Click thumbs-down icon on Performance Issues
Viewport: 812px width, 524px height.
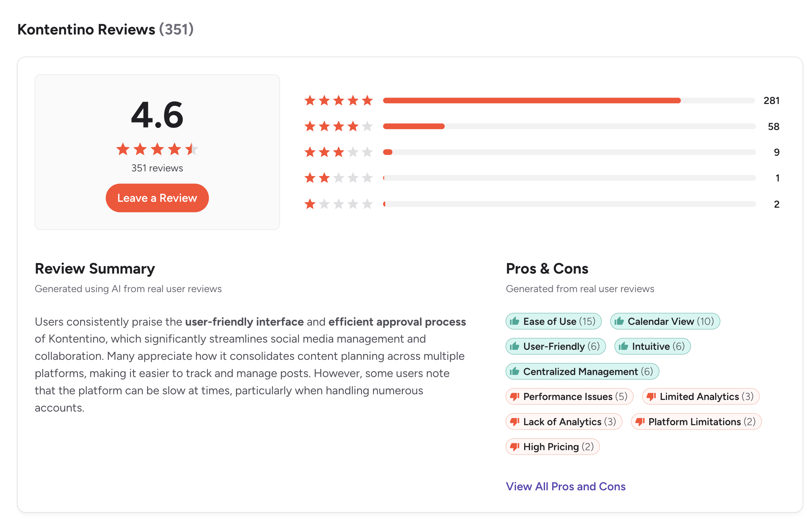[515, 397]
